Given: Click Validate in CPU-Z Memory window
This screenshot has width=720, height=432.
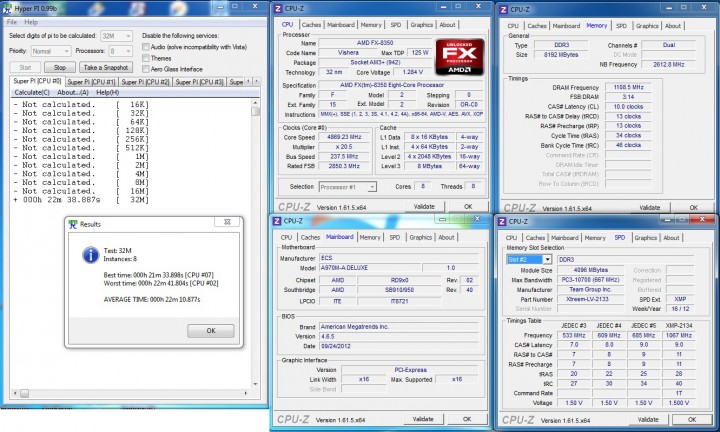Looking at the screenshot, I should pos(649,208).
